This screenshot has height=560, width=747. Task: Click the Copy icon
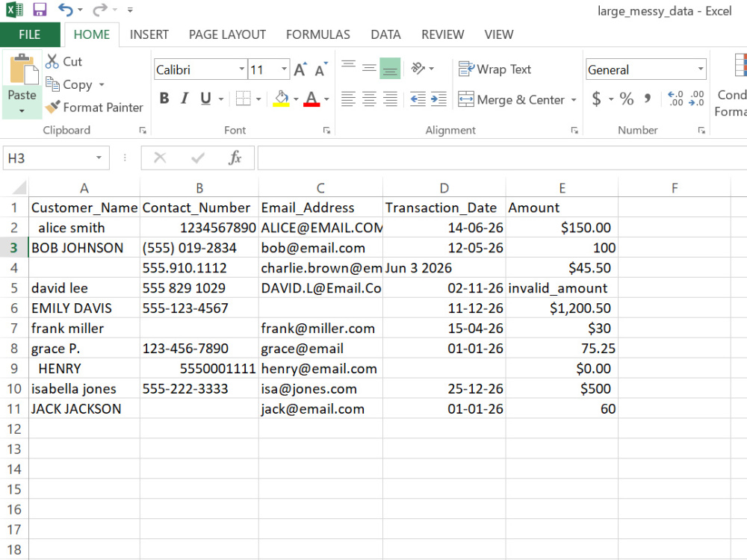[52, 84]
